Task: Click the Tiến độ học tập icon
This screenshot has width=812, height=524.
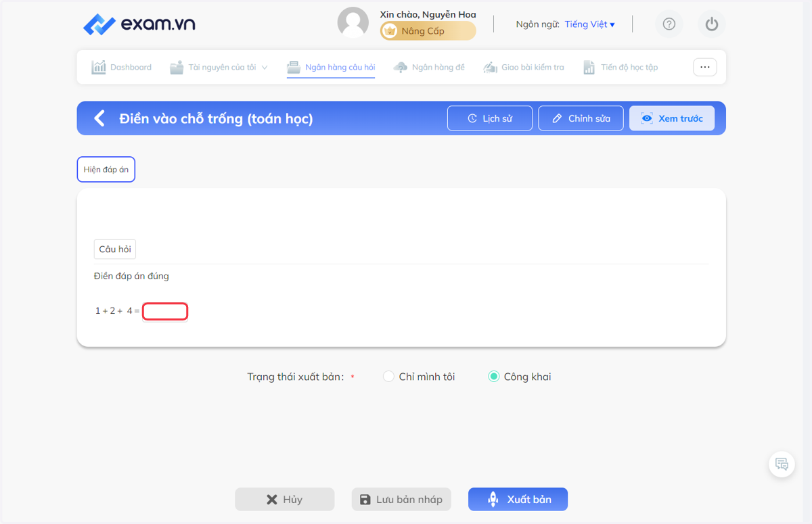Action: pyautogui.click(x=589, y=67)
